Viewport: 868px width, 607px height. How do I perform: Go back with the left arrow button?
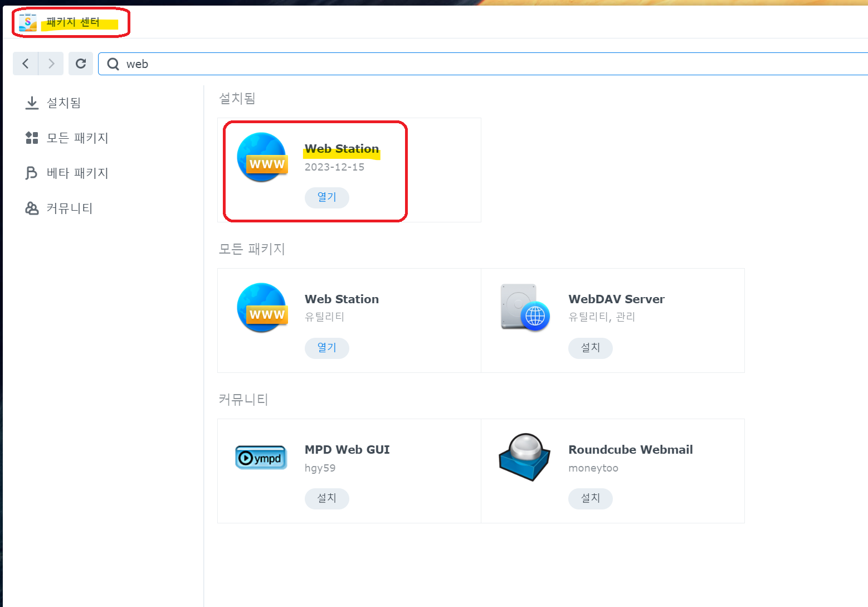(x=26, y=64)
